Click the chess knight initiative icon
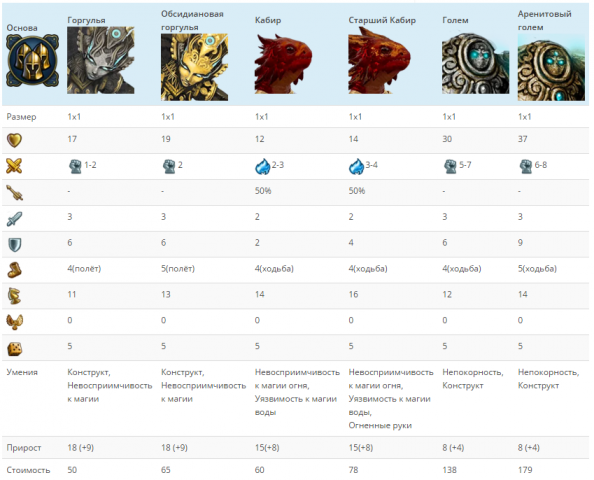Screen dimensions: 594x480 [14, 296]
